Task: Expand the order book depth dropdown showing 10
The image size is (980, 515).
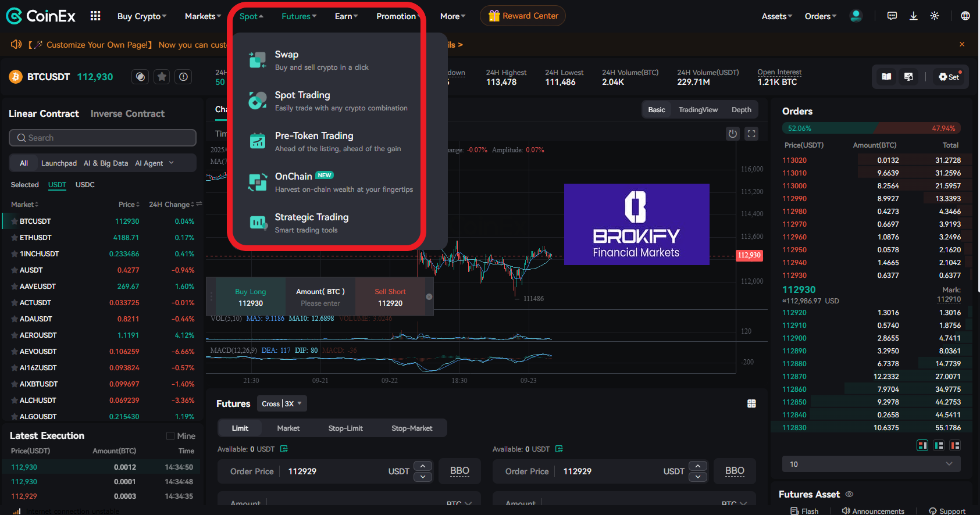Action: coord(871,464)
